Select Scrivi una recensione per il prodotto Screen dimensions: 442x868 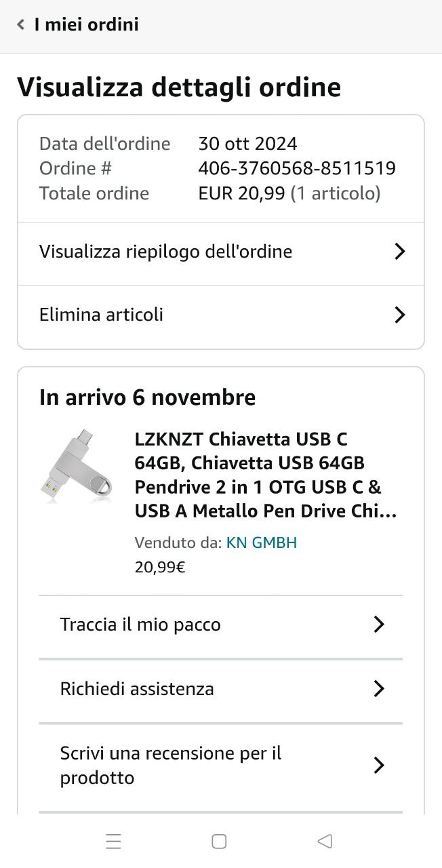pyautogui.click(x=221, y=765)
